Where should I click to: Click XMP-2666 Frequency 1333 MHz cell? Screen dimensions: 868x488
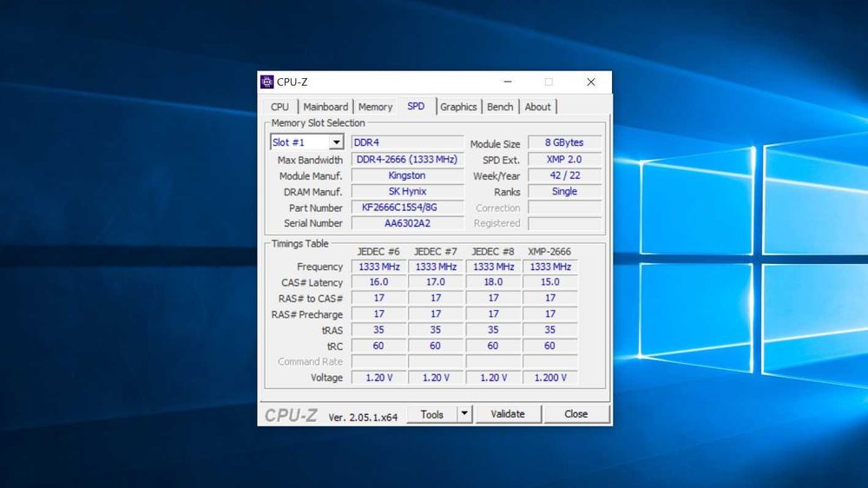pyautogui.click(x=549, y=267)
